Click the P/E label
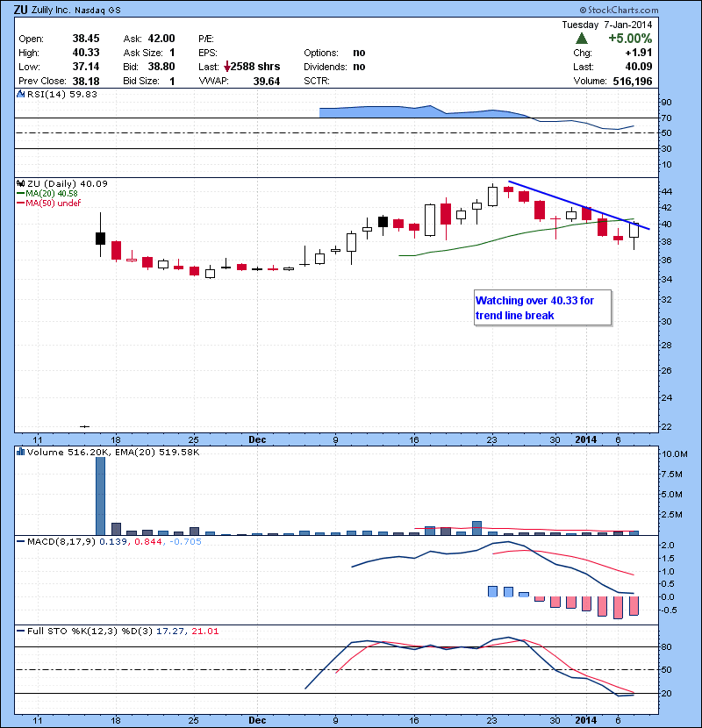 pos(206,39)
